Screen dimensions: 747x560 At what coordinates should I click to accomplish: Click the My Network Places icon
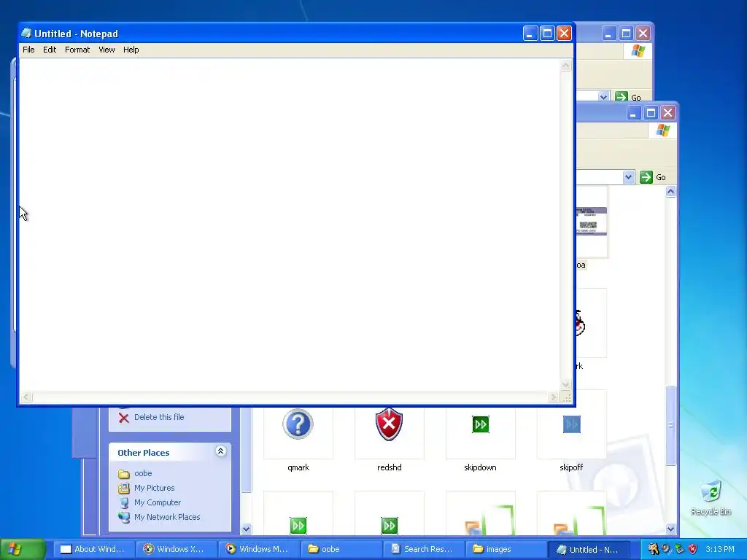(124, 517)
